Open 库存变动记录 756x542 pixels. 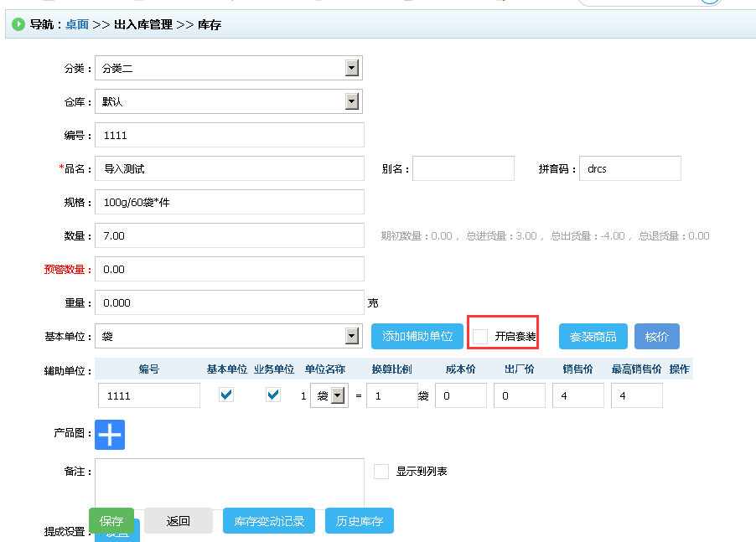(x=269, y=521)
